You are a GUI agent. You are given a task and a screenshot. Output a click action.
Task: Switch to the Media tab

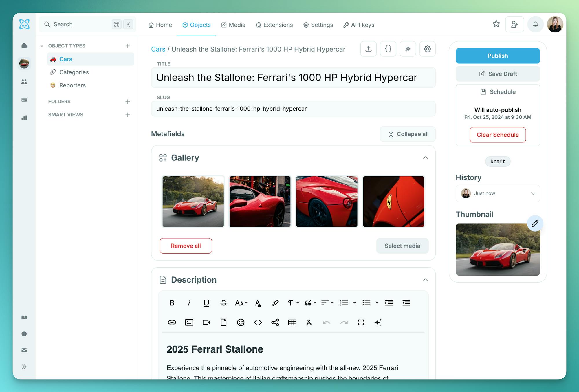coord(233,25)
